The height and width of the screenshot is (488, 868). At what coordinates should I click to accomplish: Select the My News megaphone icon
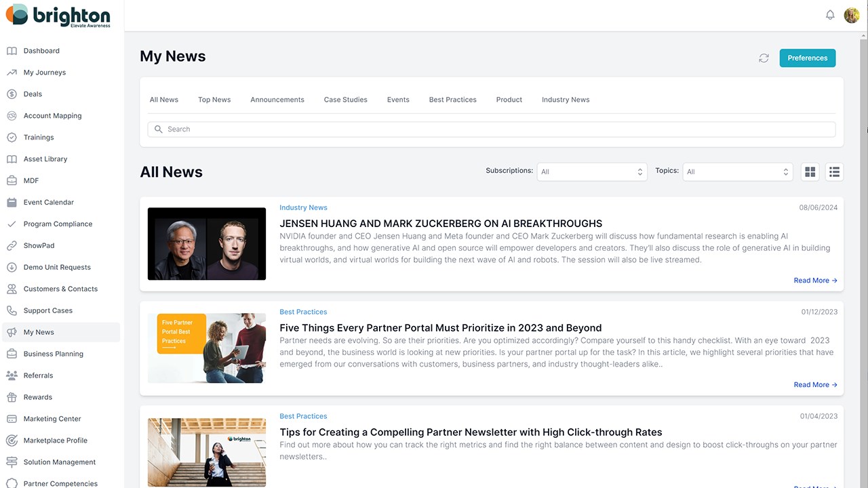(x=12, y=333)
